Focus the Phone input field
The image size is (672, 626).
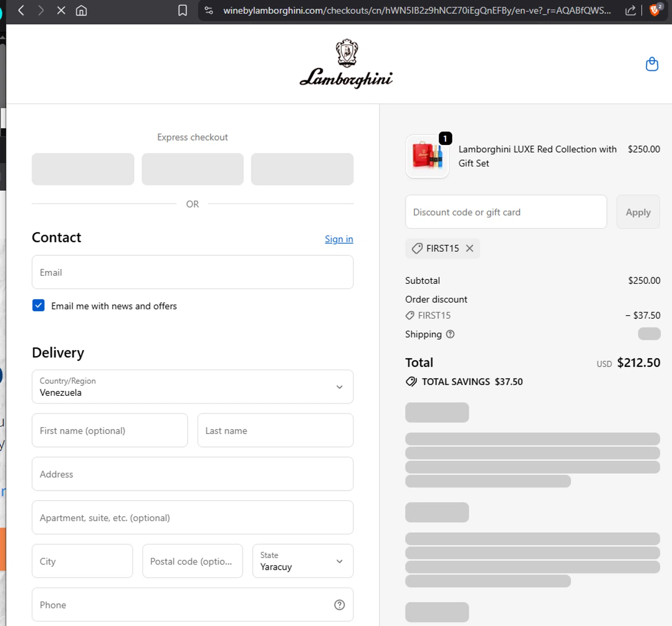(x=193, y=605)
